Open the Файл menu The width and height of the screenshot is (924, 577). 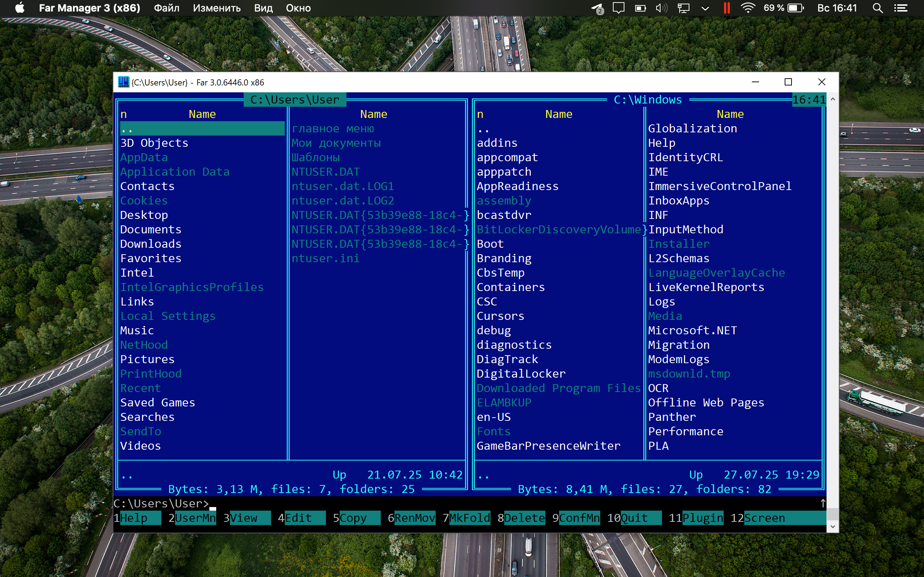166,8
